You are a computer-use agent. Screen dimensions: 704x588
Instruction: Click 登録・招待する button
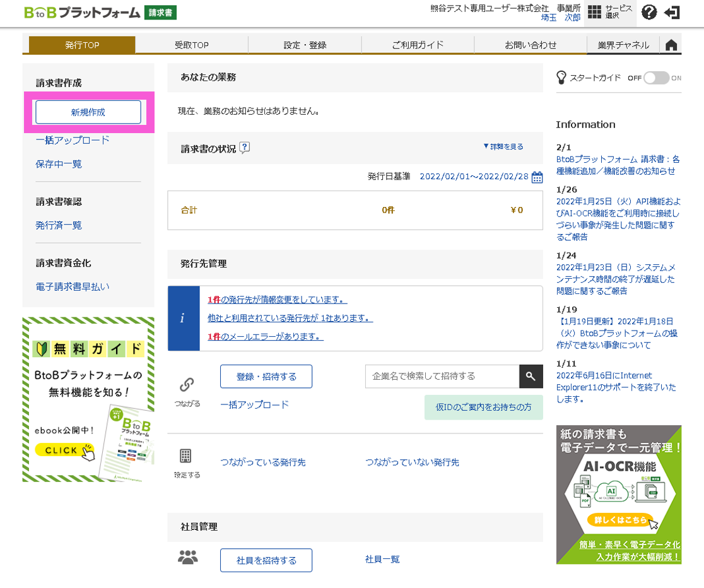pos(266,377)
